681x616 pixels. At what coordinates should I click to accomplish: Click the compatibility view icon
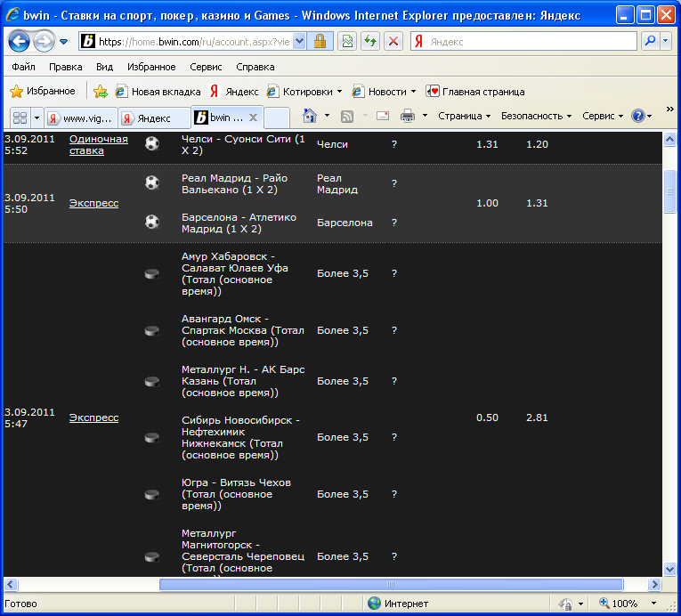347,42
